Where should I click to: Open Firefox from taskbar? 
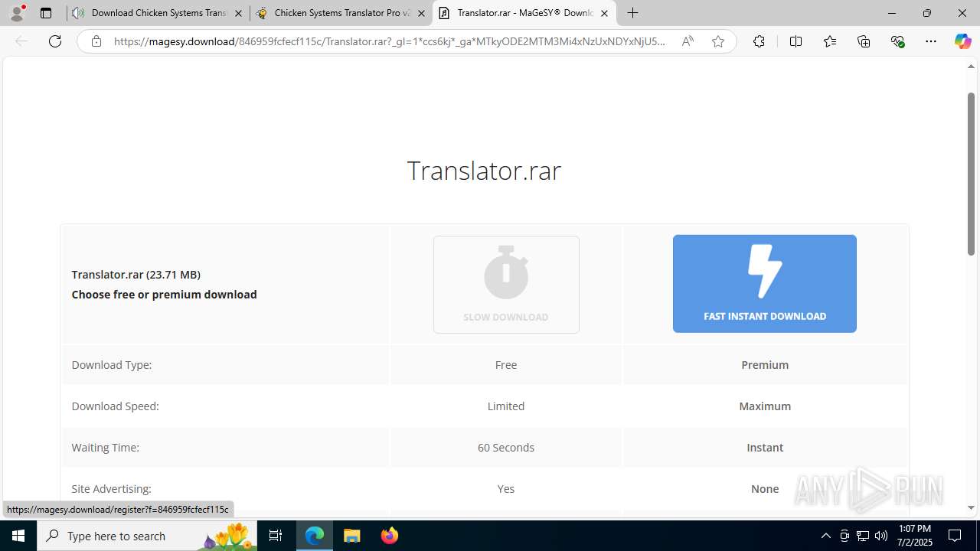pyautogui.click(x=389, y=536)
